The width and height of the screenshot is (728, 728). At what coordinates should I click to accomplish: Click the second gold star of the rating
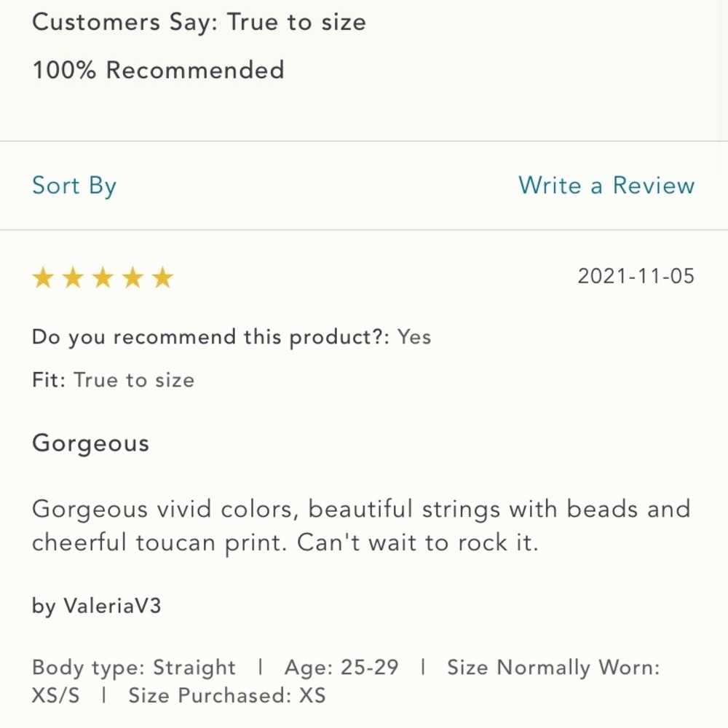(x=73, y=277)
